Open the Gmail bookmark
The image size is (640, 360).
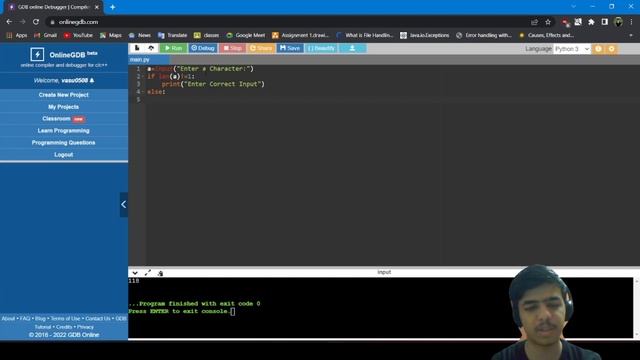pos(46,36)
